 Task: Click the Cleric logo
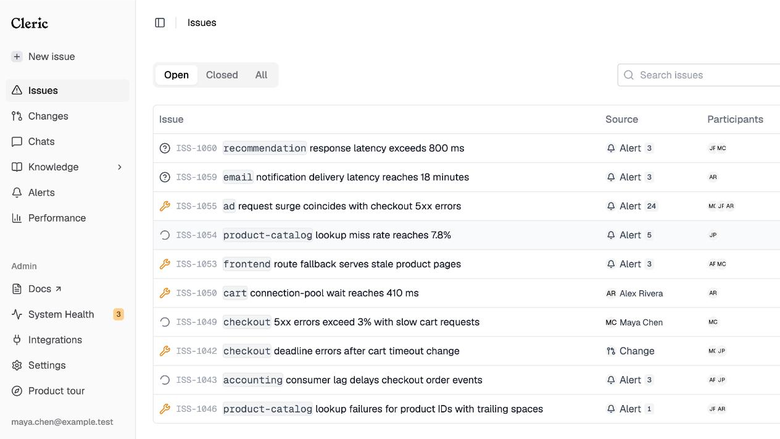pyautogui.click(x=29, y=23)
